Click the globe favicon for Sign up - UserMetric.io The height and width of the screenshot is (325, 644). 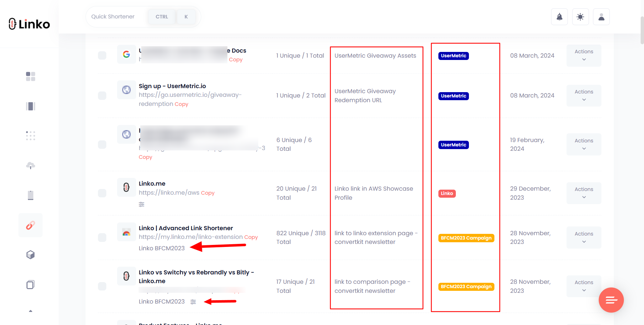pos(126,89)
